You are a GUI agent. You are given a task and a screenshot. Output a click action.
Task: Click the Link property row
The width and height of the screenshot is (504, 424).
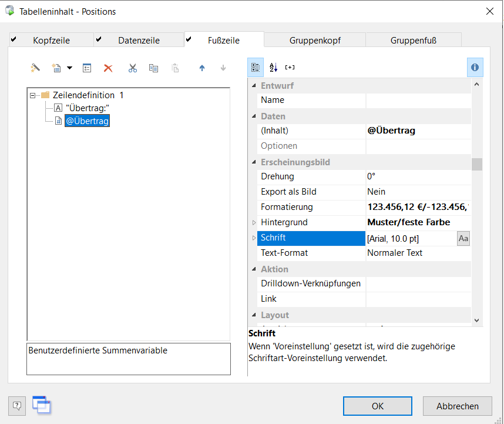click(x=364, y=299)
